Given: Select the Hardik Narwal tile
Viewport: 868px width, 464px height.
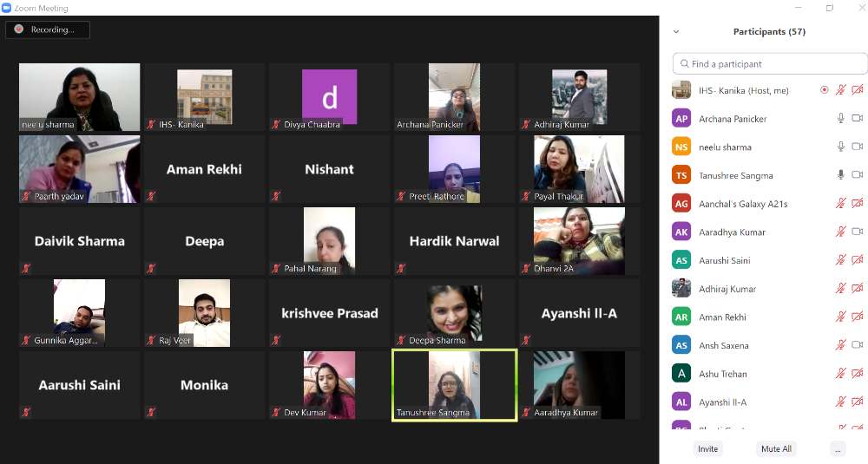Looking at the screenshot, I should click(455, 241).
